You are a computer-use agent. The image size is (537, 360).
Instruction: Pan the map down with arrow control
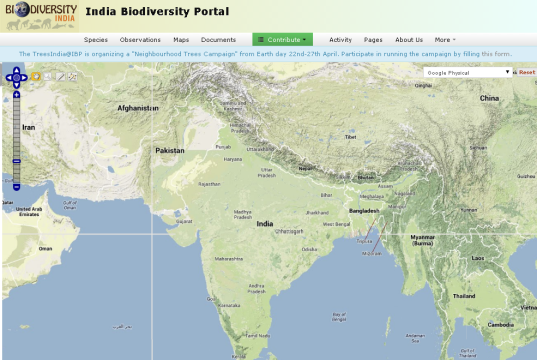(x=16, y=85)
